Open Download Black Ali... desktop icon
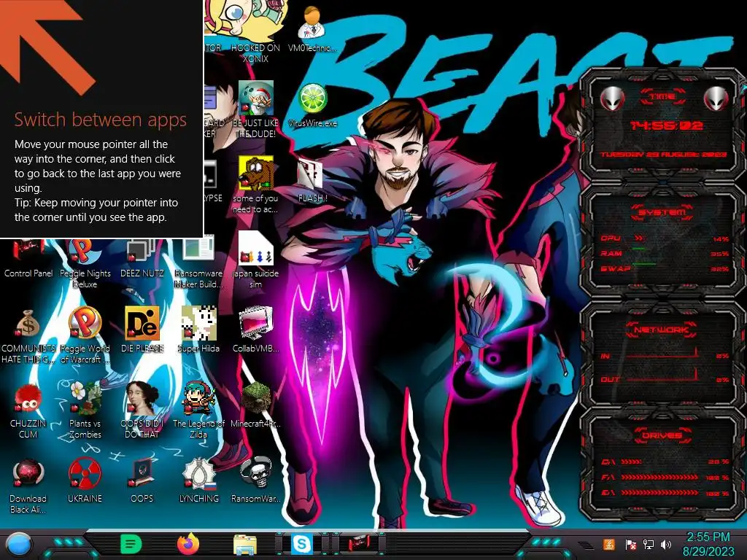The height and width of the screenshot is (560, 747). click(x=28, y=486)
